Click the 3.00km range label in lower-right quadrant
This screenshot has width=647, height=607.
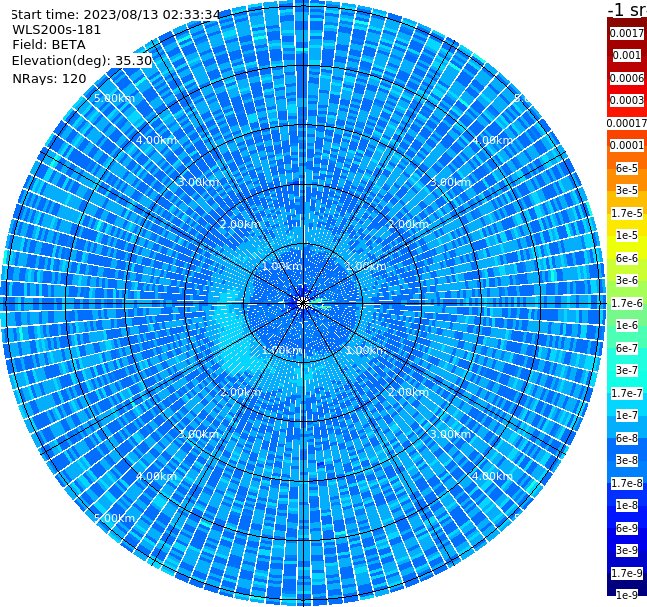(450, 434)
